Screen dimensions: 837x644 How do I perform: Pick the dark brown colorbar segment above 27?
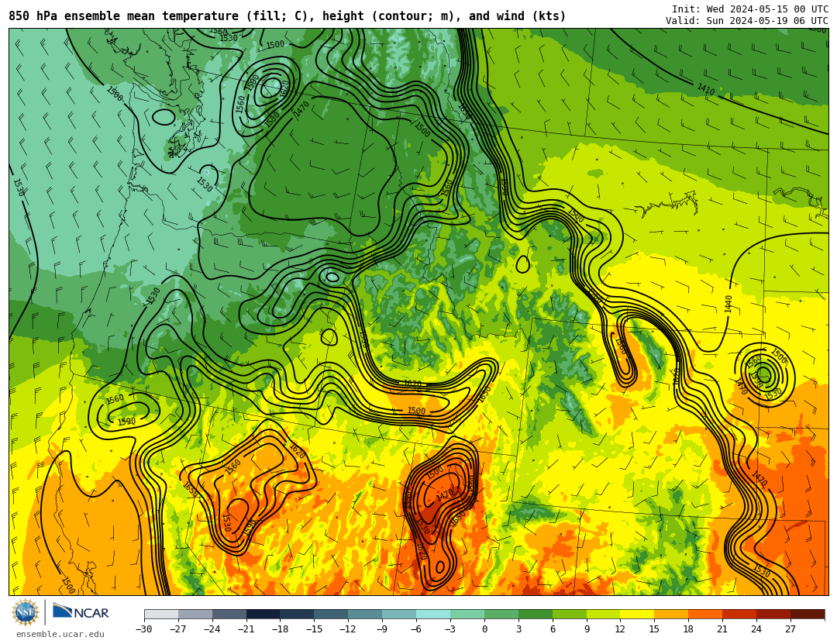808,614
